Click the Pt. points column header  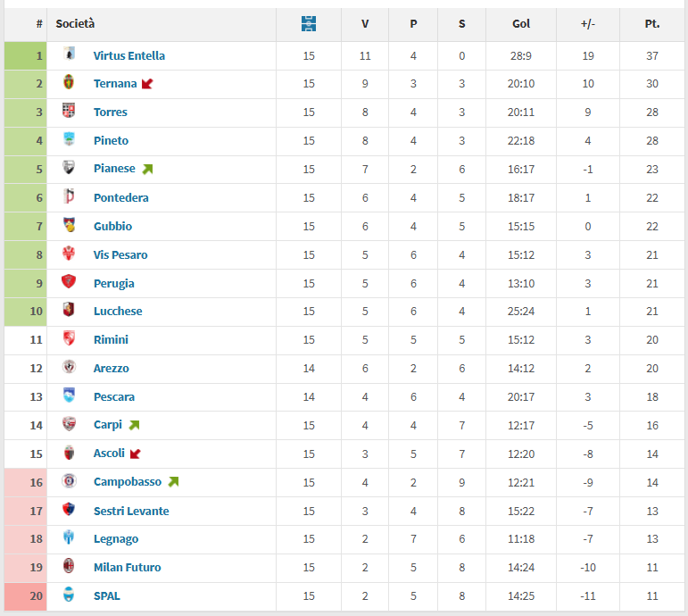(x=652, y=24)
